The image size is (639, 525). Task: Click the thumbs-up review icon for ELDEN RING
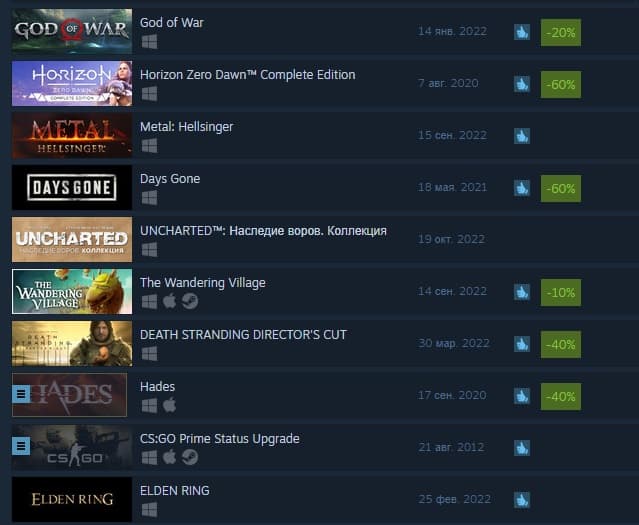(522, 500)
